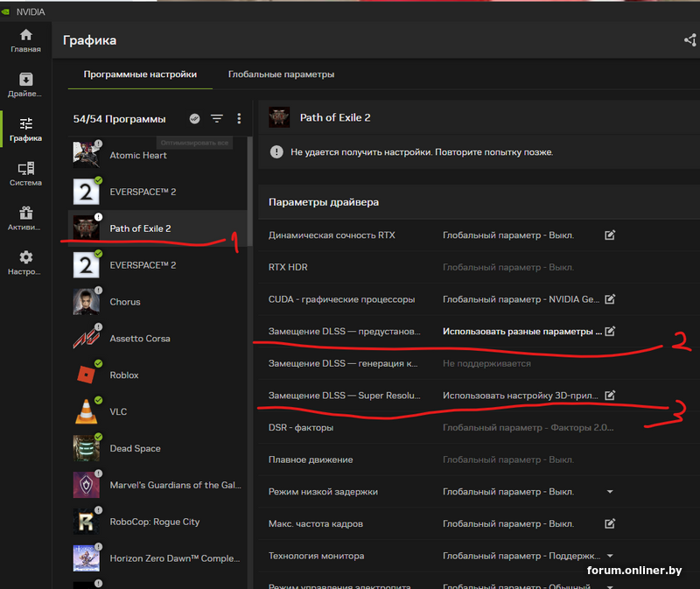Click the settings error warning icon
The width and height of the screenshot is (700, 589).
276,151
